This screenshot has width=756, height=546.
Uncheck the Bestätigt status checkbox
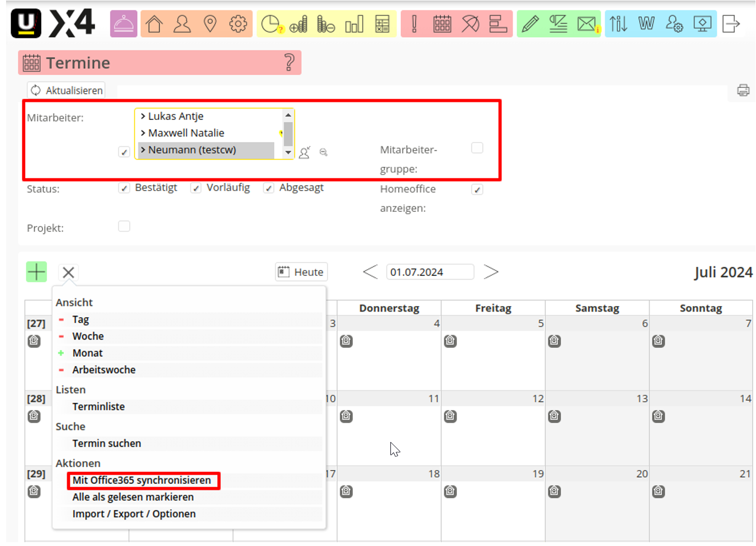(x=124, y=188)
